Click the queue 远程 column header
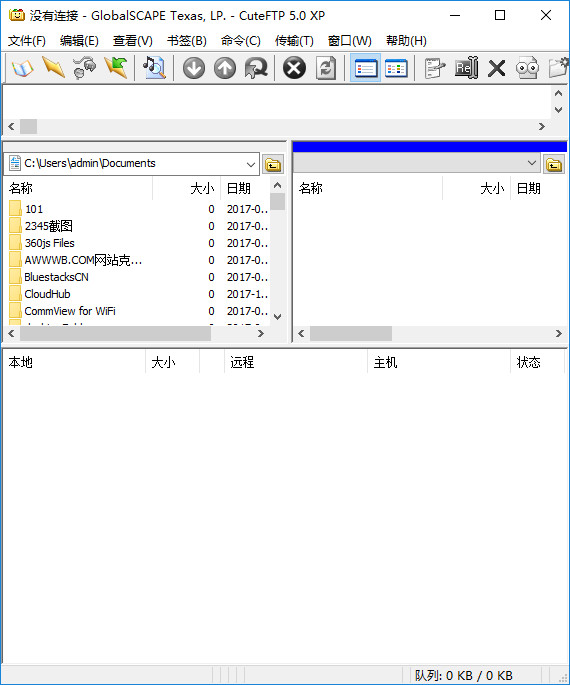Image resolution: width=570 pixels, height=685 pixels. point(296,362)
